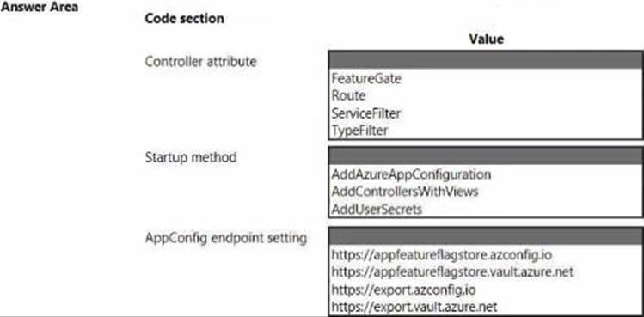Choose Route as the controller attribute
This screenshot has width=644, height=317.
(348, 95)
